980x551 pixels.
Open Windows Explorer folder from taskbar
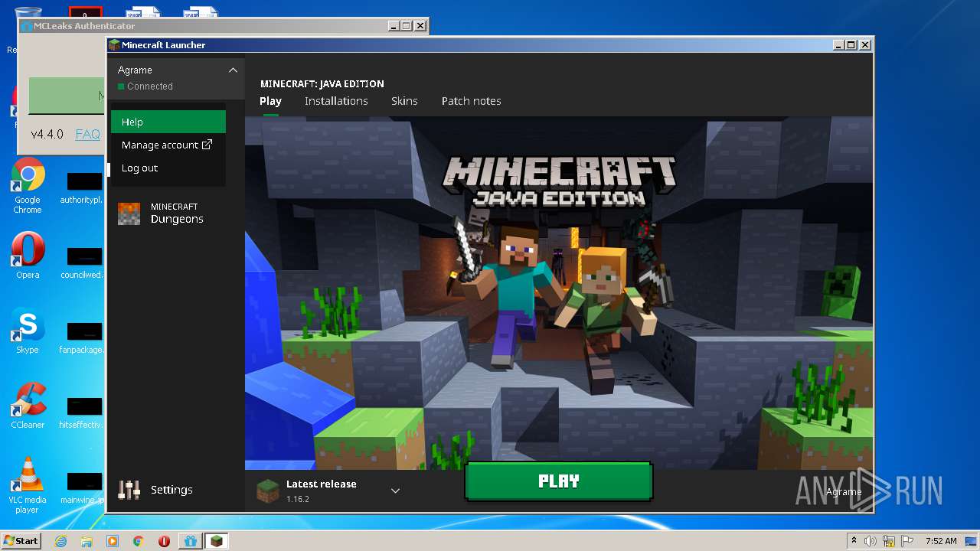[87, 541]
